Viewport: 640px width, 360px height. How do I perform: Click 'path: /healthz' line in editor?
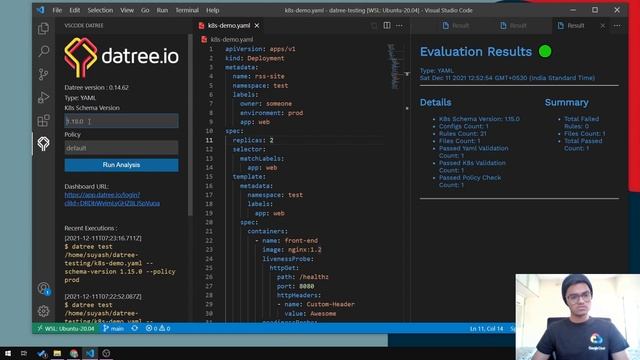click(303, 277)
